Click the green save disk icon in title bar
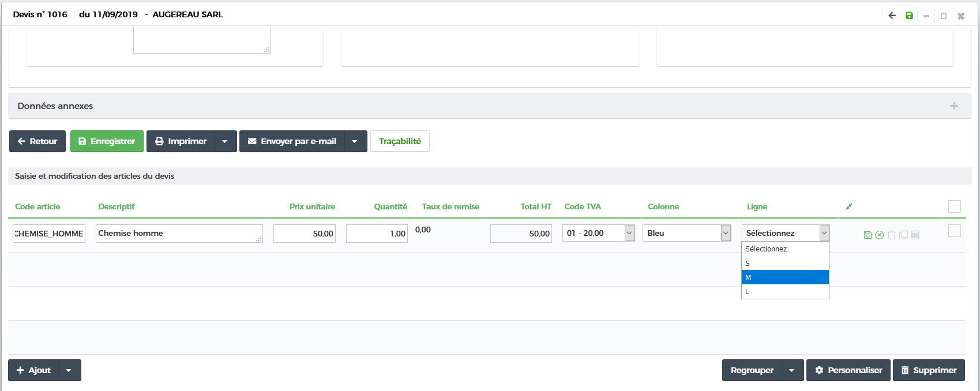This screenshot has height=391, width=980. [909, 16]
